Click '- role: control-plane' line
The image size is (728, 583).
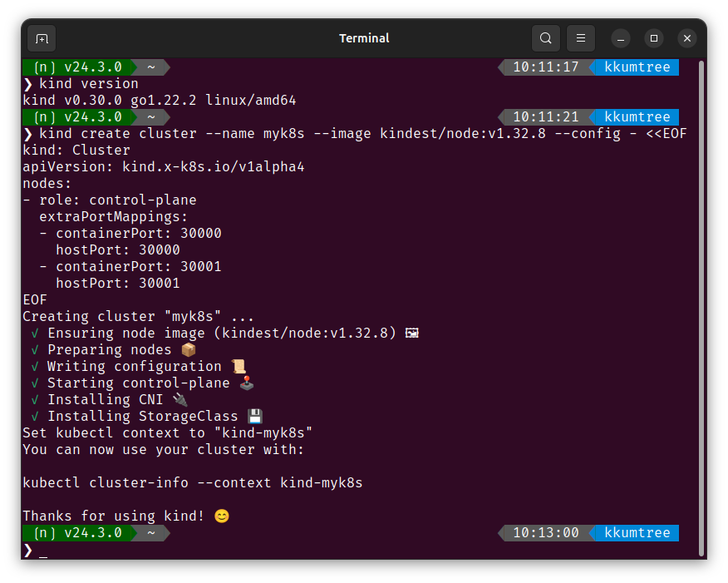click(110, 200)
